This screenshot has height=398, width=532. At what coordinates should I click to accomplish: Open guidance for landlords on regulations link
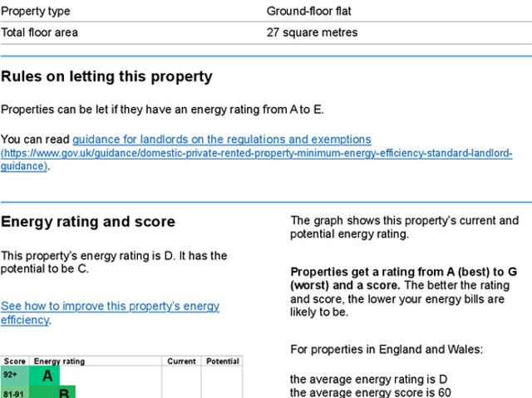tap(221, 140)
